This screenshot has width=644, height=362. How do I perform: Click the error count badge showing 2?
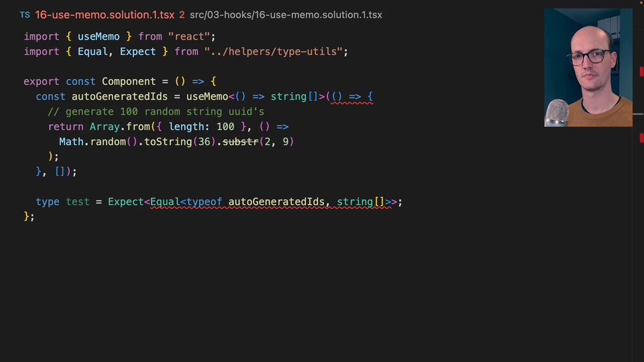click(x=181, y=14)
